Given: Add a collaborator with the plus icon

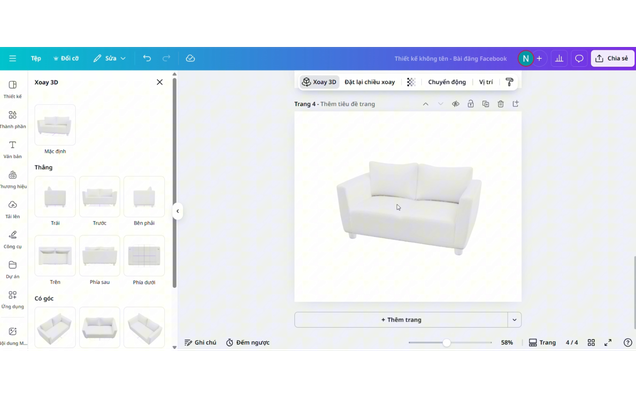Looking at the screenshot, I should pyautogui.click(x=539, y=58).
